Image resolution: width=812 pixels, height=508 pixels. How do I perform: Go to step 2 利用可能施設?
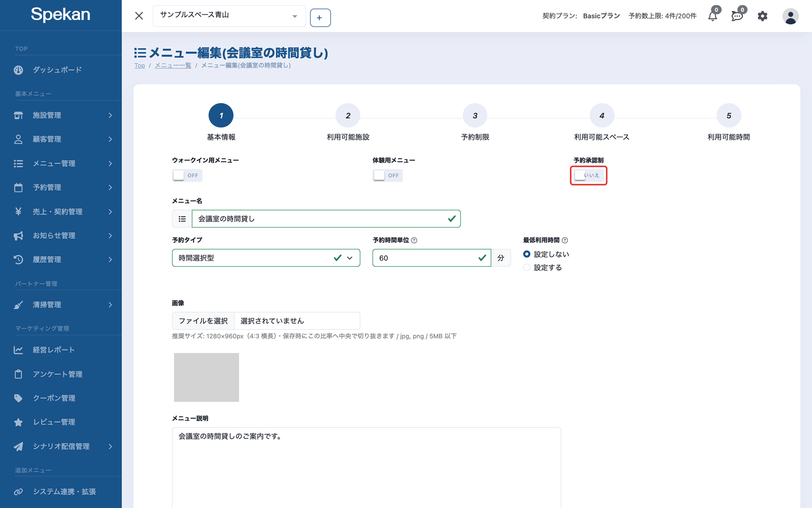pos(348,116)
